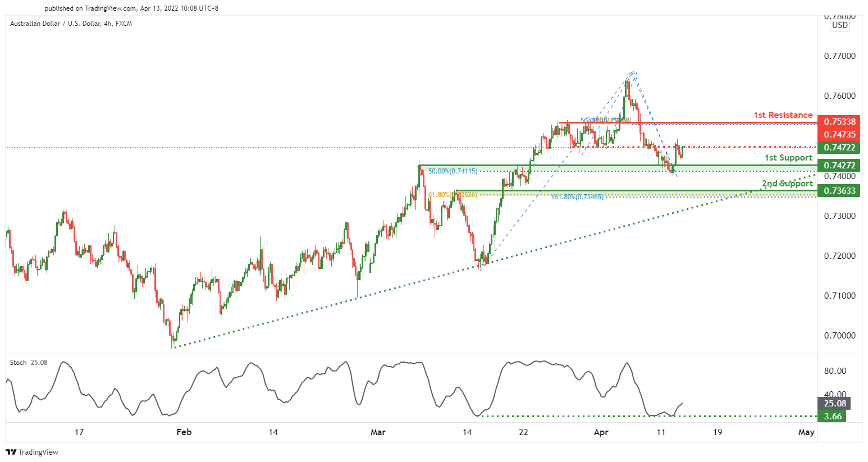The width and height of the screenshot is (868, 462).
Task: Click the TradingView logo icon
Action: coord(11,452)
